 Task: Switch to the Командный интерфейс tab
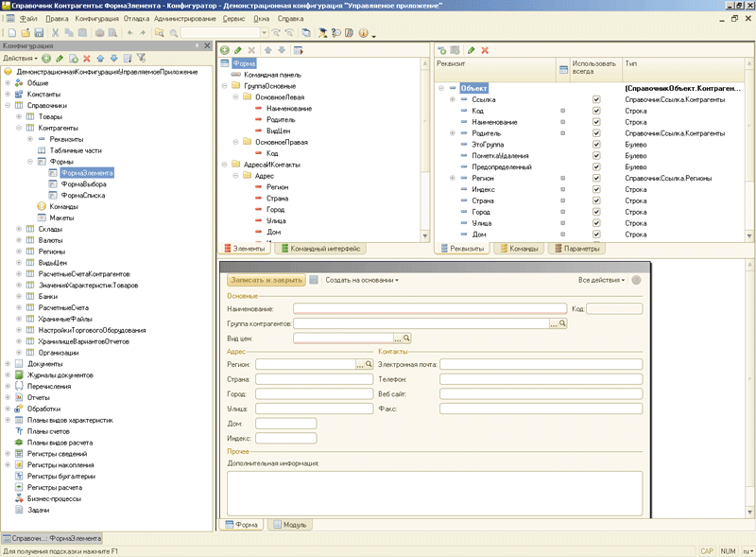point(323,249)
